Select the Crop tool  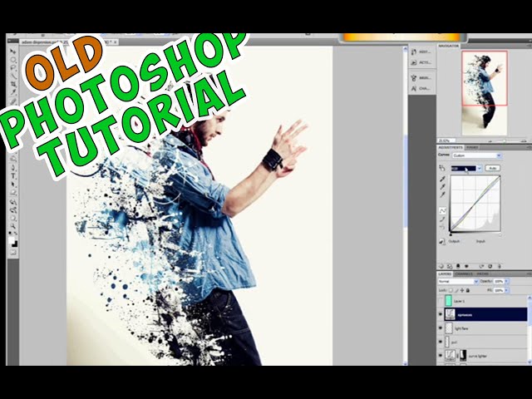pyautogui.click(x=13, y=84)
